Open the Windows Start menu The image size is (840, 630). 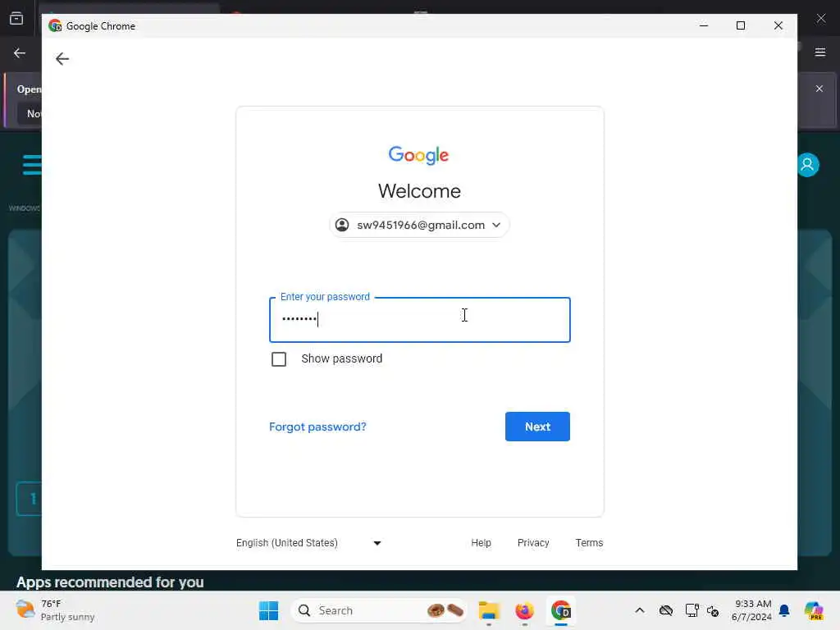(x=268, y=610)
